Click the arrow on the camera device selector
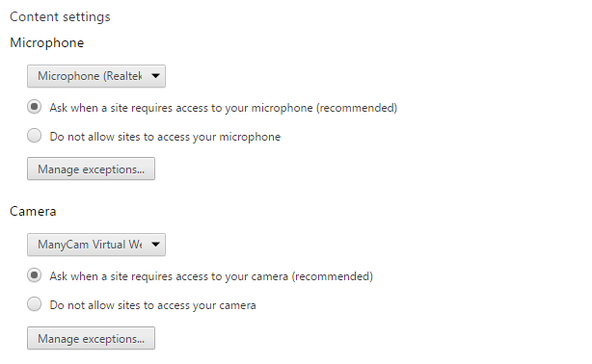The height and width of the screenshot is (364, 592). tap(155, 245)
